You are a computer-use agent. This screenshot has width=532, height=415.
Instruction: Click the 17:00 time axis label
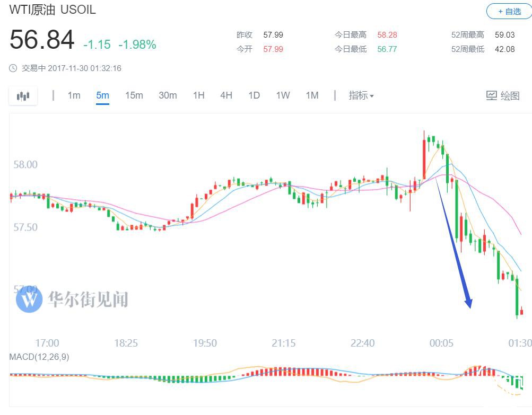pyautogui.click(x=47, y=343)
